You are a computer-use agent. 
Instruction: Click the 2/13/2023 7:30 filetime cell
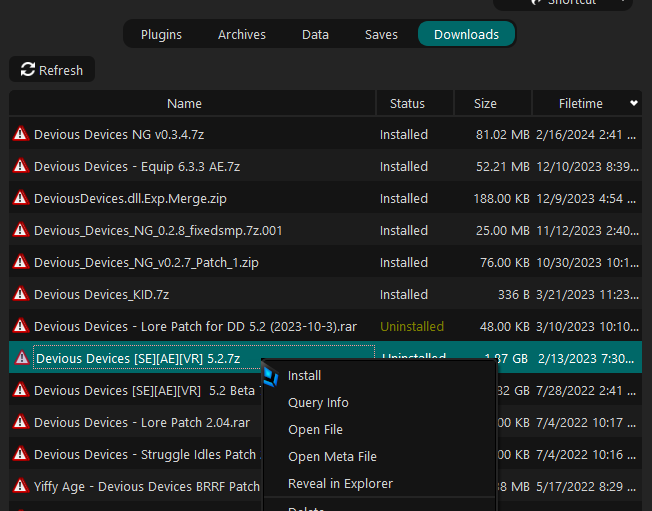click(586, 358)
